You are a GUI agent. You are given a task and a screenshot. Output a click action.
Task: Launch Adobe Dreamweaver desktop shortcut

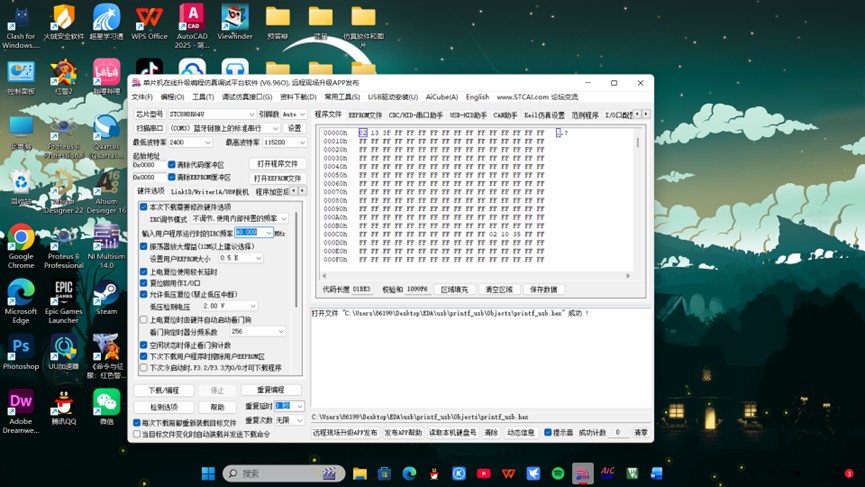pyautogui.click(x=21, y=412)
